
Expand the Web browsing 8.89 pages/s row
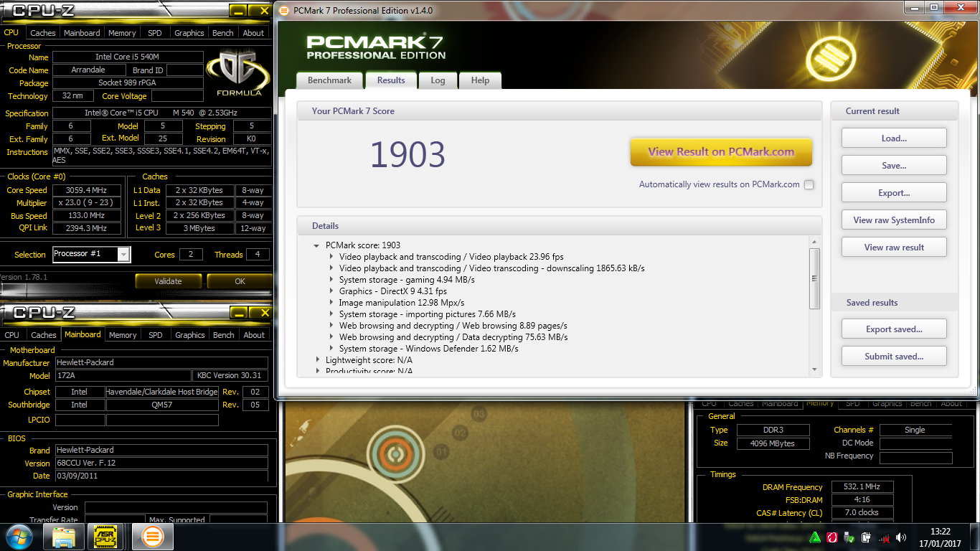point(331,326)
